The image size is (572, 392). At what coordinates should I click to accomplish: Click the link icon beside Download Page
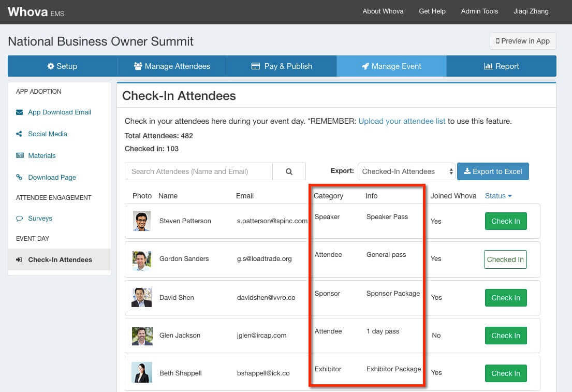click(20, 178)
